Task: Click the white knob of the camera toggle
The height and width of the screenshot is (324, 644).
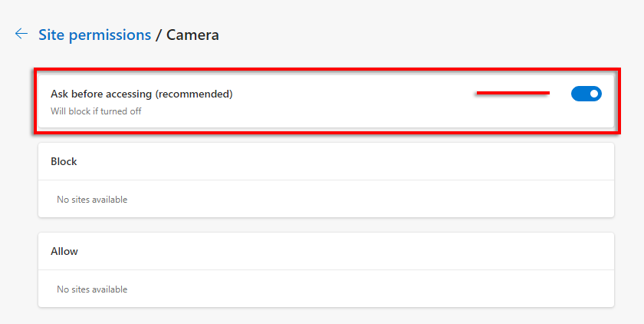Action: pos(593,94)
